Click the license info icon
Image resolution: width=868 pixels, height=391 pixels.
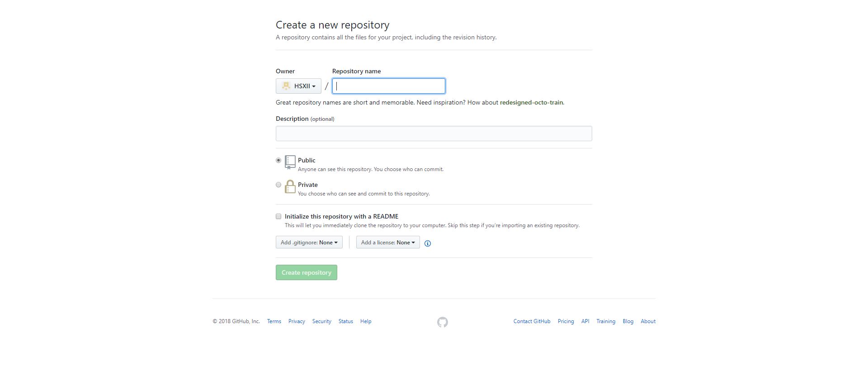pos(428,243)
